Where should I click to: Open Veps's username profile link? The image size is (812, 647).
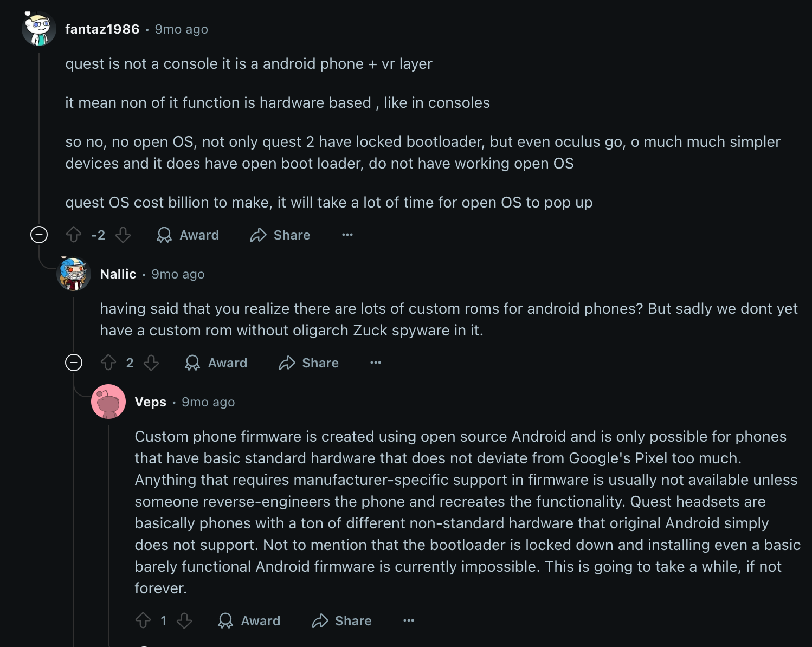pyautogui.click(x=150, y=402)
